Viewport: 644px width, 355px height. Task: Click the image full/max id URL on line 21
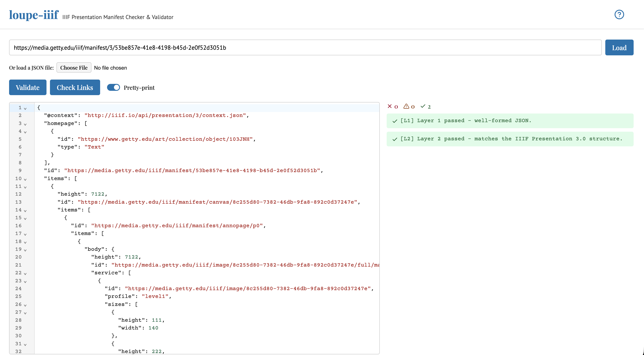tap(245, 265)
